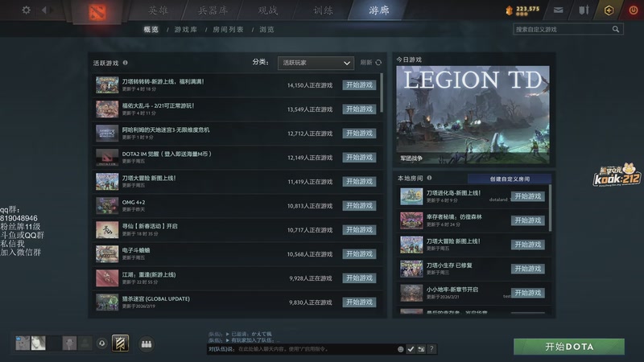Click info icon next to 活跃游戏
The image size is (644, 362).
click(x=126, y=63)
